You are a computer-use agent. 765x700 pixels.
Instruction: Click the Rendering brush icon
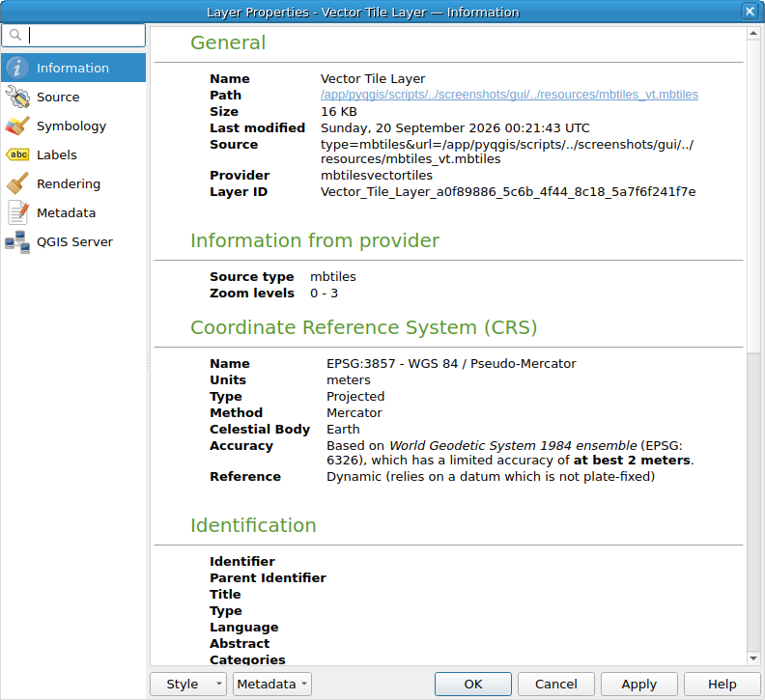(17, 183)
